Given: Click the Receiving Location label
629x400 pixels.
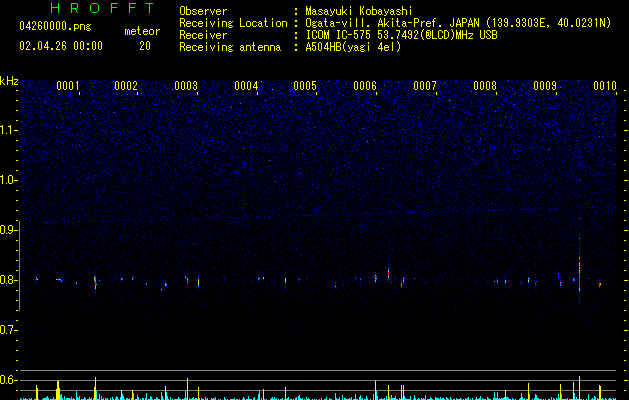Looking at the screenshot, I should coord(233,23).
